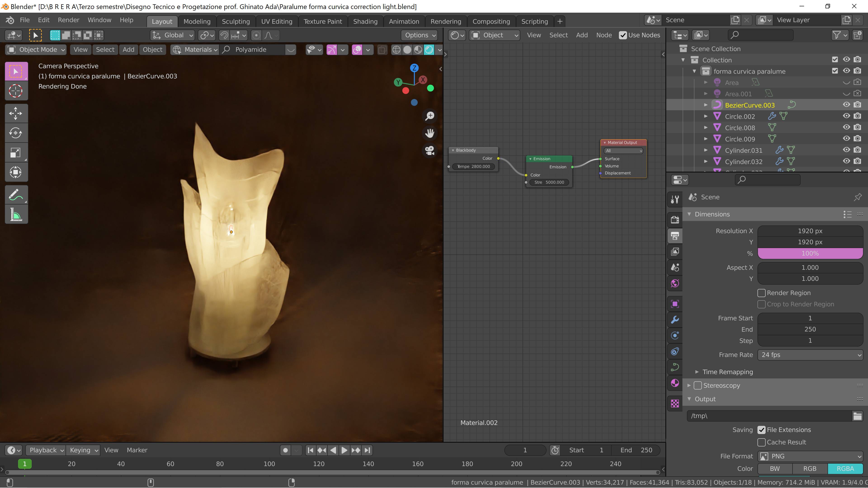
Task: Open the Texture properties tab
Action: (x=675, y=404)
